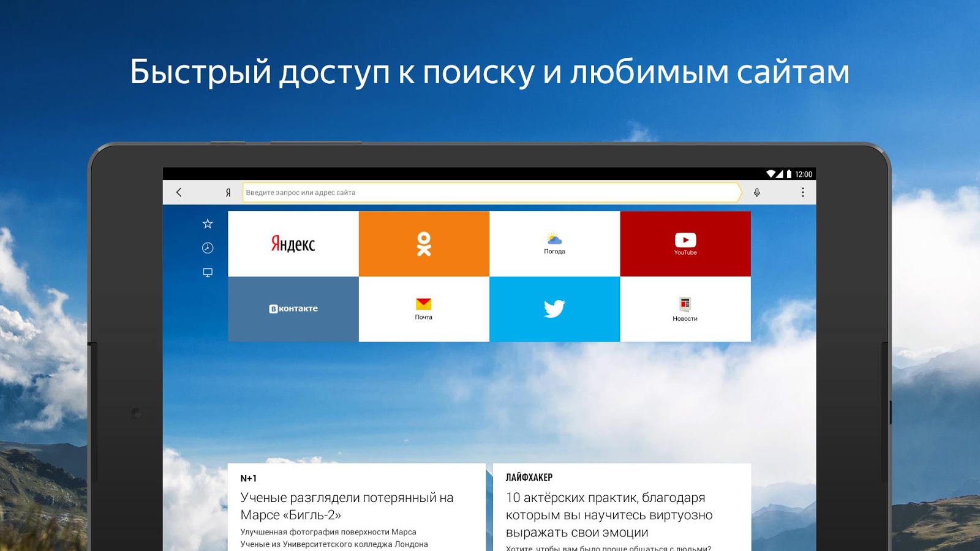The height and width of the screenshot is (551, 980).
Task: Click the Wi-Fi status icon
Action: pos(771,174)
